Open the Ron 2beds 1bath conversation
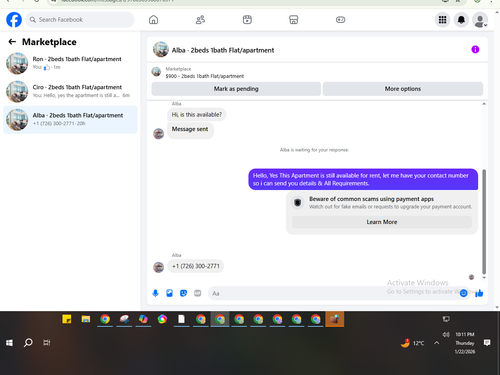The image size is (500, 375). coord(70,63)
